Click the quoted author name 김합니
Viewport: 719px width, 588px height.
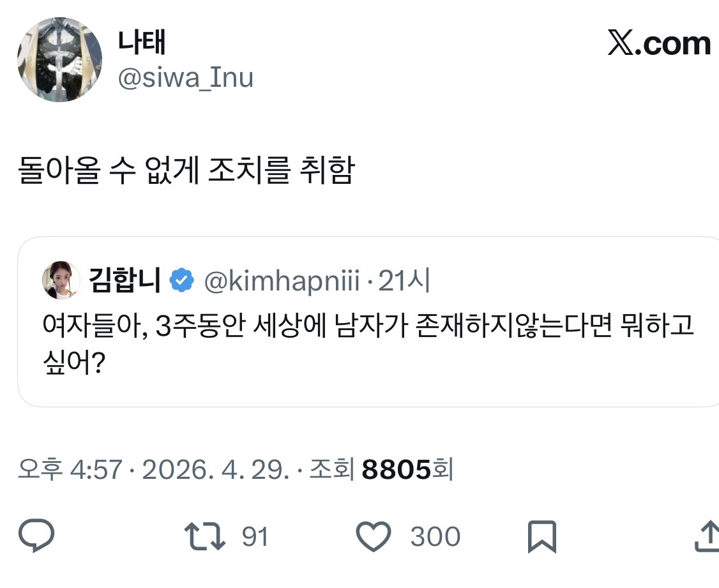click(x=125, y=280)
